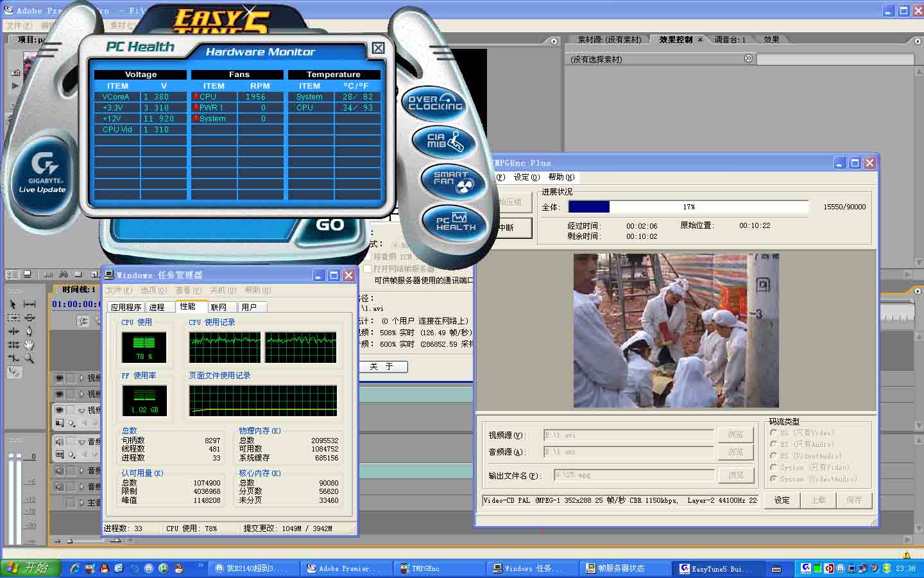This screenshot has height=578, width=924.
Task: Switch project panel to icon view
Action: click(x=27, y=274)
